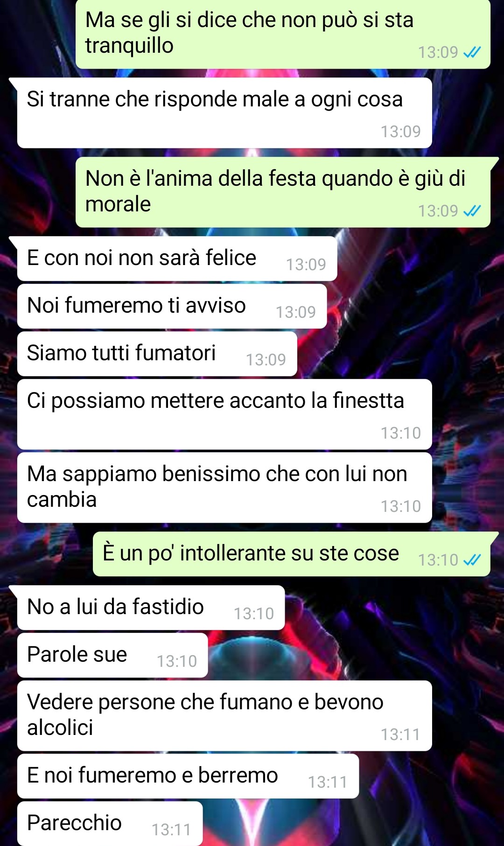Tap message 'Vedere persone che fumano e bevono'

224,716
